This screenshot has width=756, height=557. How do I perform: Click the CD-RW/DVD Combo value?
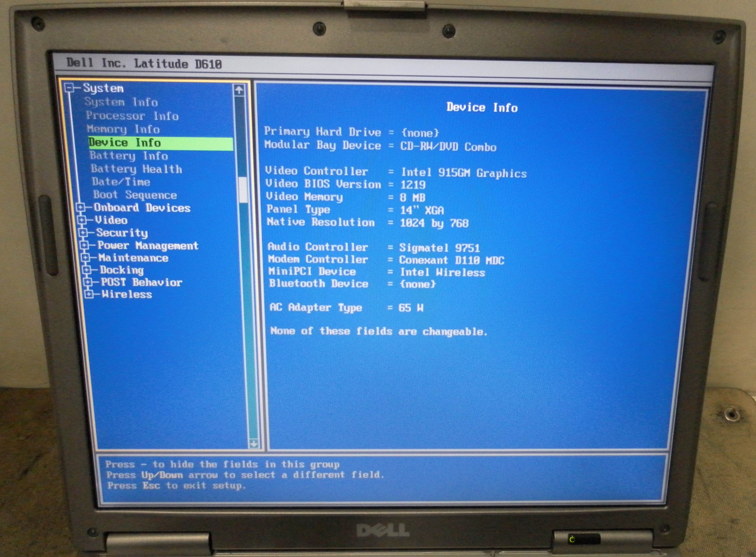[x=448, y=147]
